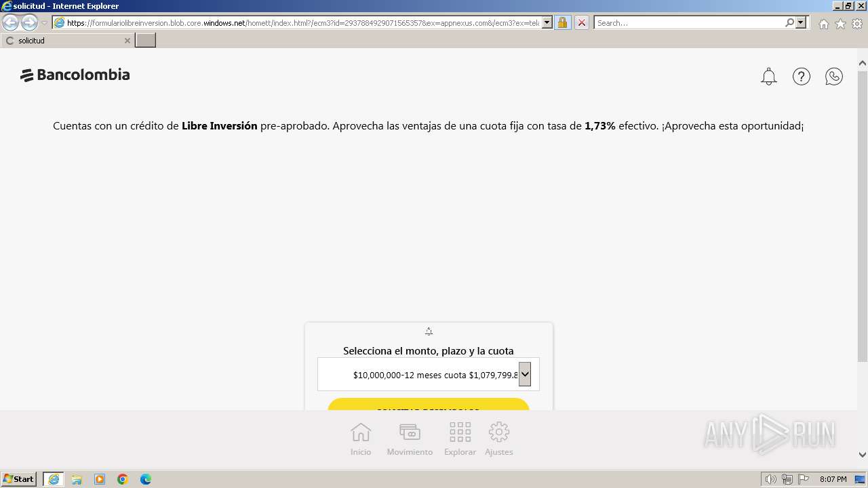868x488 pixels.
Task: Click the search magnifier icon
Action: (789, 22)
